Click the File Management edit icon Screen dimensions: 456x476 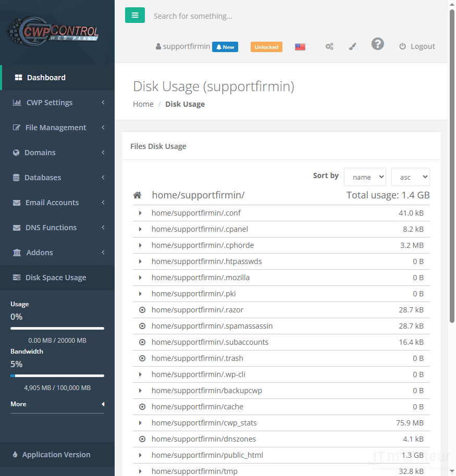click(x=17, y=128)
